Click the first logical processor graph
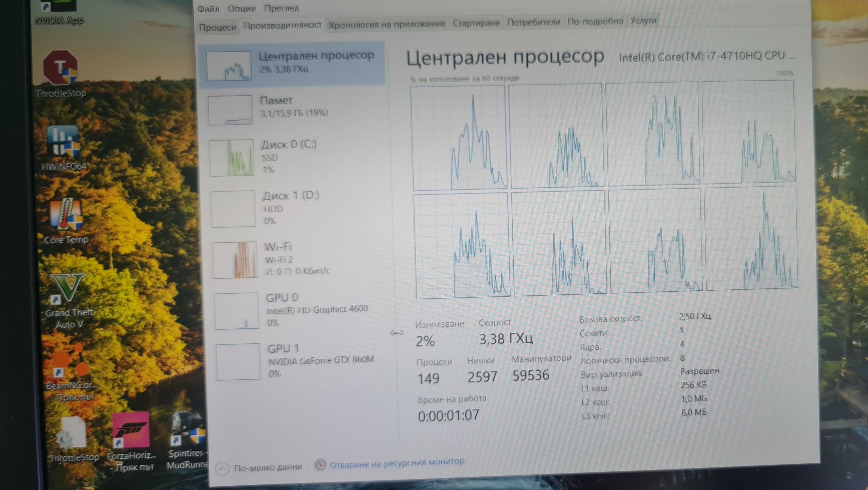The width and height of the screenshot is (868, 490). pyautogui.click(x=459, y=138)
